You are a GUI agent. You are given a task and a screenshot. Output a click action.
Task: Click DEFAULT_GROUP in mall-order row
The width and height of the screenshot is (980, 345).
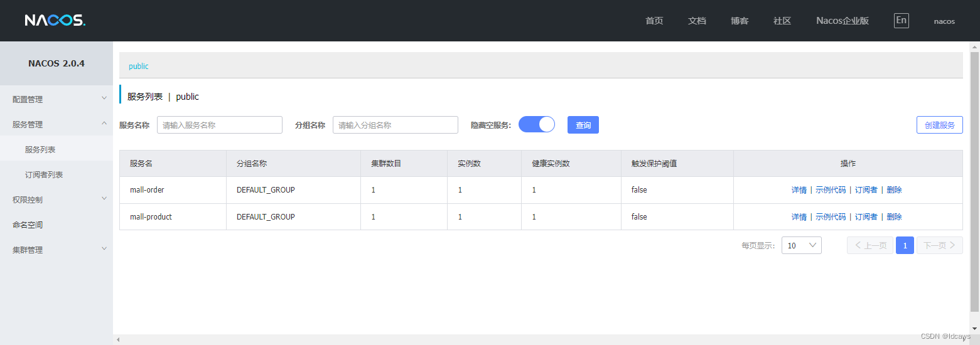tap(266, 190)
